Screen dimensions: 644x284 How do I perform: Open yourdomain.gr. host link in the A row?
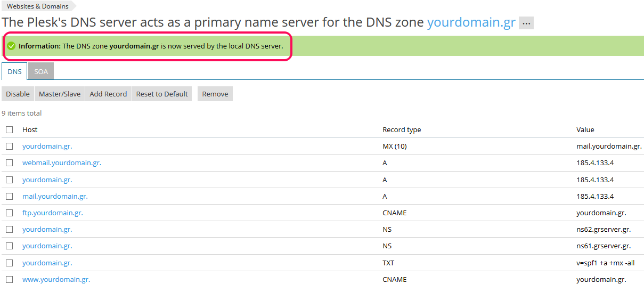(x=47, y=180)
